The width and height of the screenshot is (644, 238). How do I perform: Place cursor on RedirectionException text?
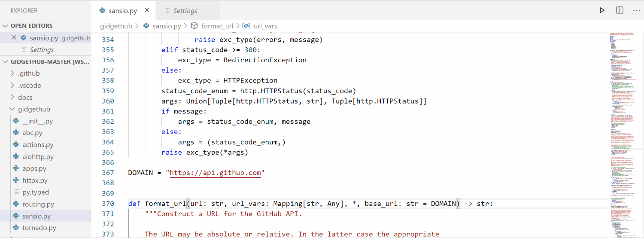click(265, 60)
